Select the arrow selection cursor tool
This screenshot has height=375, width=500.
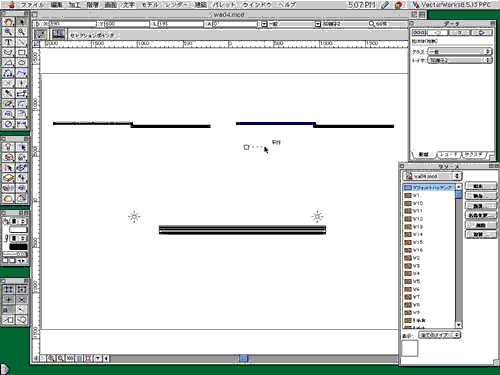[x=21, y=22]
